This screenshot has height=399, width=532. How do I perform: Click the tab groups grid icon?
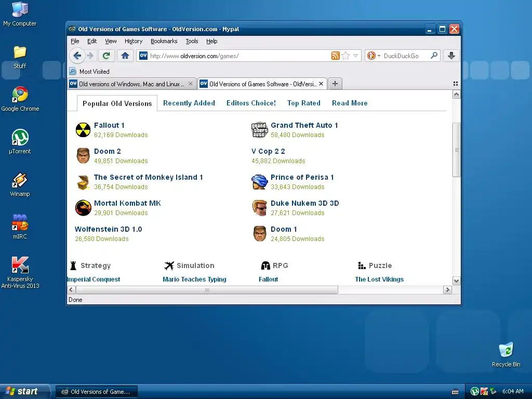[x=456, y=84]
